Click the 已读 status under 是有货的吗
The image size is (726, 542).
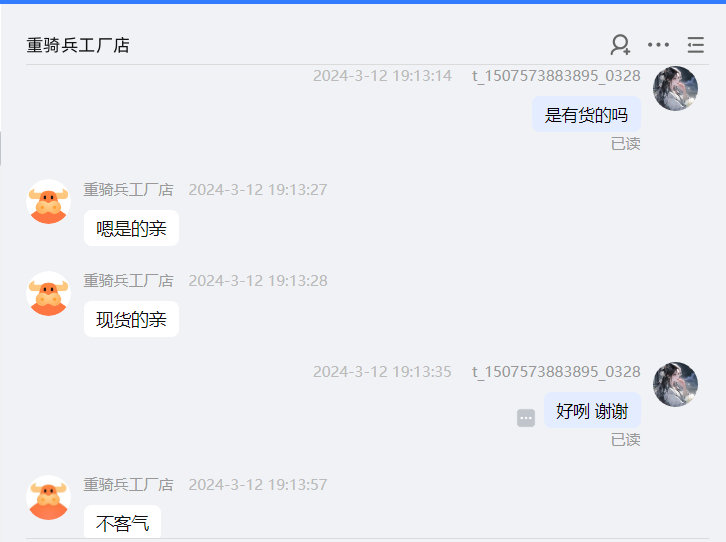point(626,144)
